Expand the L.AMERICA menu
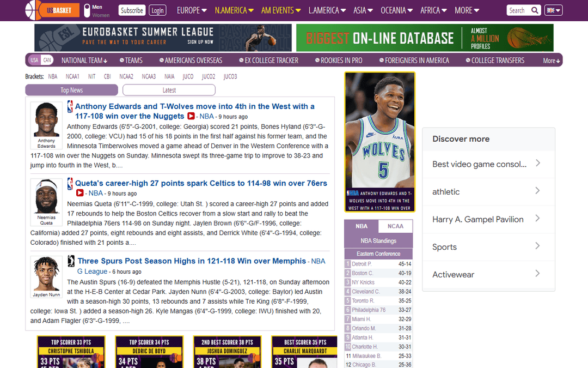Viewport: 588px width, 368px height. 327,10
